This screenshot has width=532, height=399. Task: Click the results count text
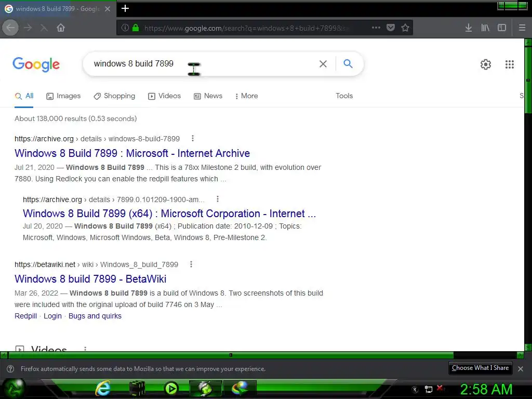click(76, 119)
